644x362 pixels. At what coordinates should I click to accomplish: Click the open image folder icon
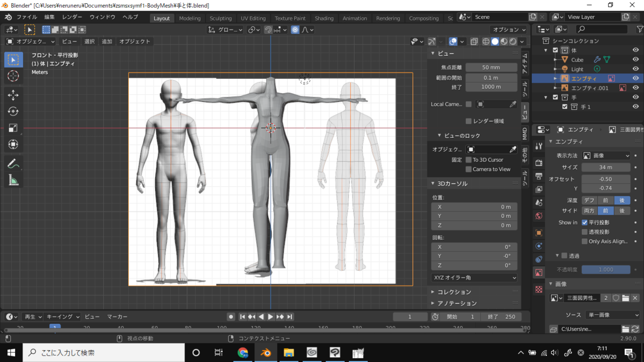(x=626, y=298)
